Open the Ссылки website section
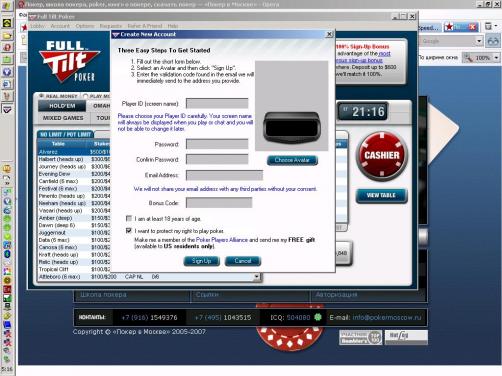The image size is (502, 376). click(207, 295)
